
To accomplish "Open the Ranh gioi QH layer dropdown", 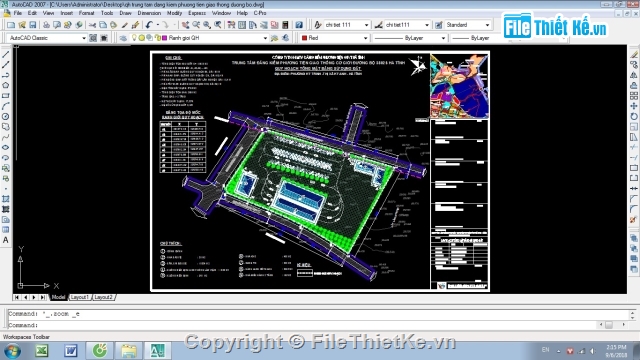I will pyautogui.click(x=265, y=38).
